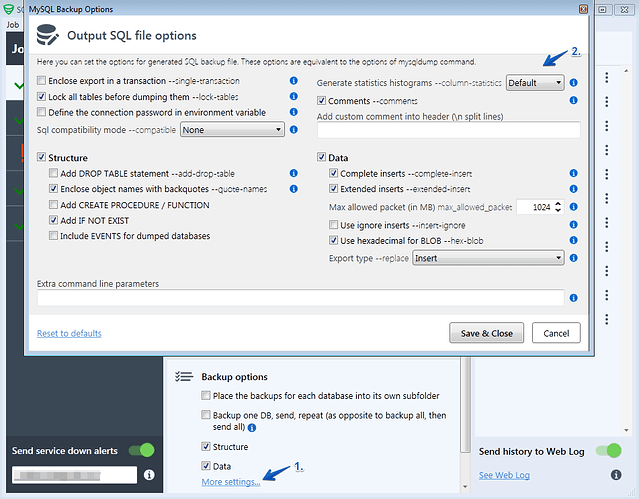Uncheck Data under Backup options
The height and width of the screenshot is (499, 639).
pyautogui.click(x=206, y=466)
